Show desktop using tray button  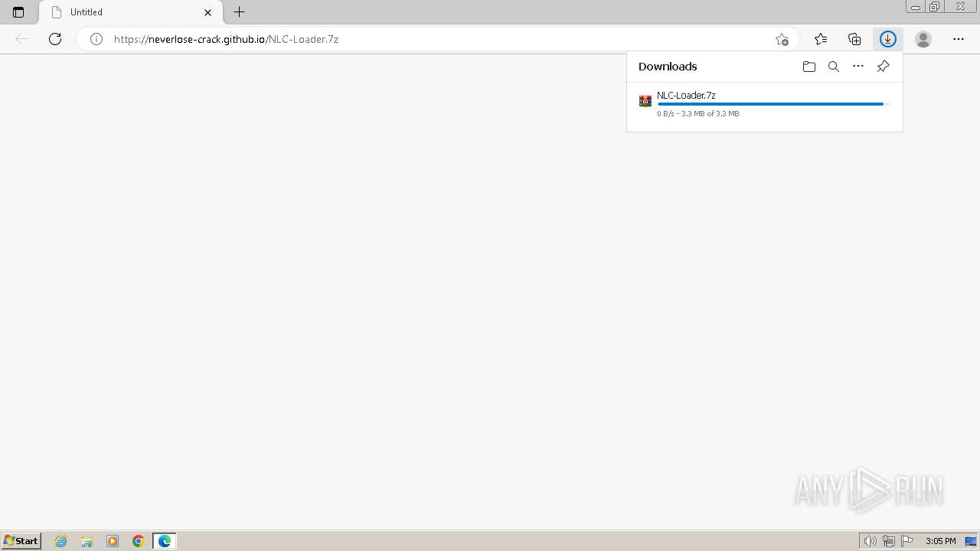point(971,541)
